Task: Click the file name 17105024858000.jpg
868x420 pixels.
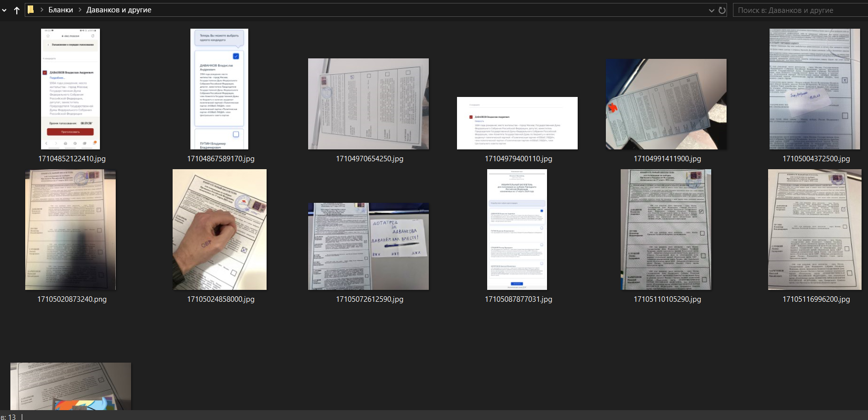Action: coord(221,299)
